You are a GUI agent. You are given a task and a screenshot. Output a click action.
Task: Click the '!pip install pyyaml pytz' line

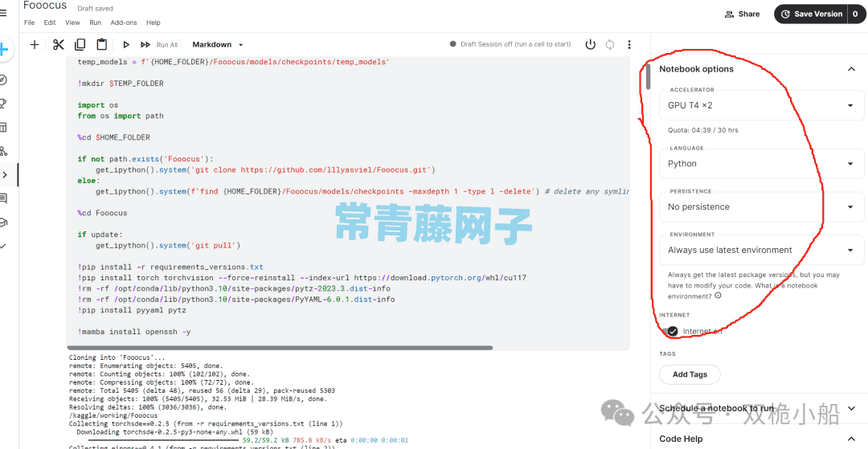coord(132,310)
